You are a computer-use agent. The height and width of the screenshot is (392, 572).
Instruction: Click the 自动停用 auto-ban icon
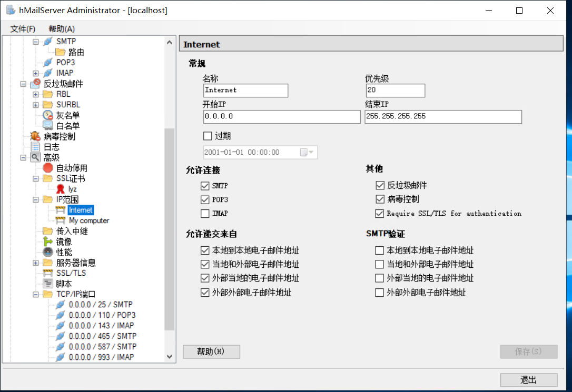[x=47, y=167]
